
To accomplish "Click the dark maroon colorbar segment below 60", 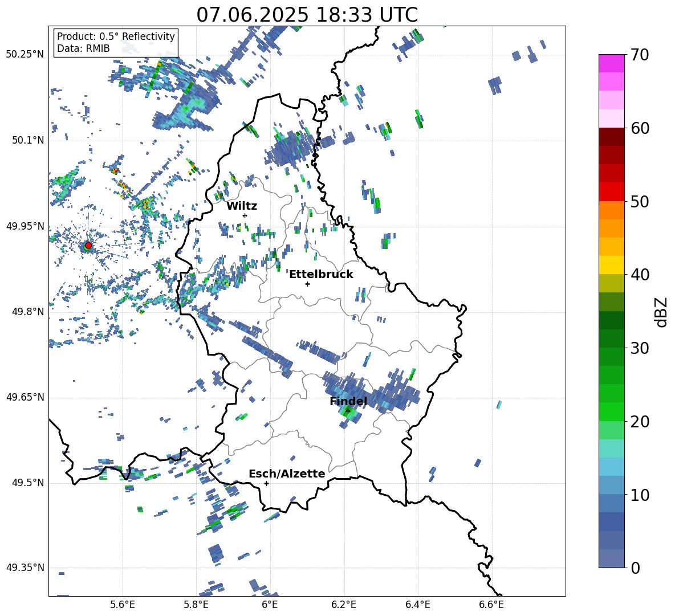I will point(611,137).
